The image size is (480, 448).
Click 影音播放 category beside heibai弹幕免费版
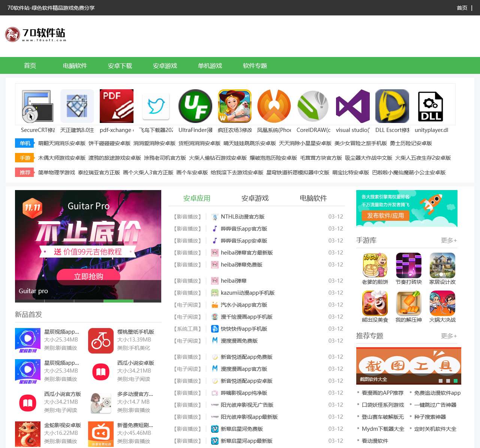187,265
